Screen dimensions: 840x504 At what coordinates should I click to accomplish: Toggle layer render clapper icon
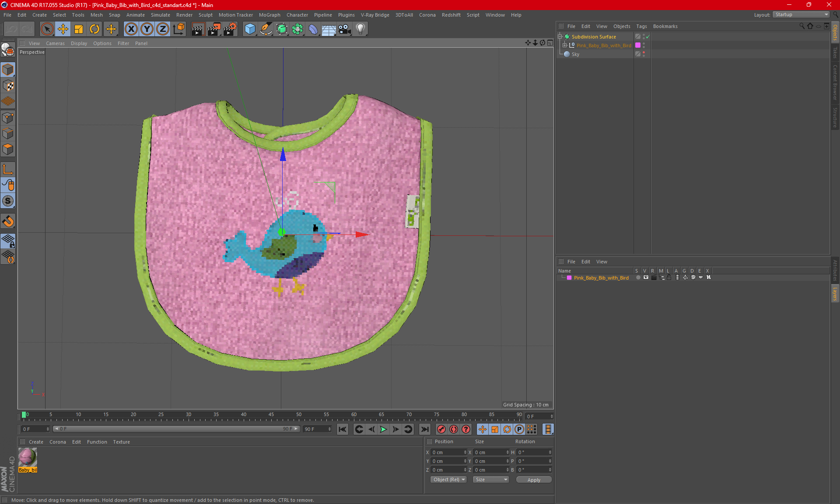654,277
